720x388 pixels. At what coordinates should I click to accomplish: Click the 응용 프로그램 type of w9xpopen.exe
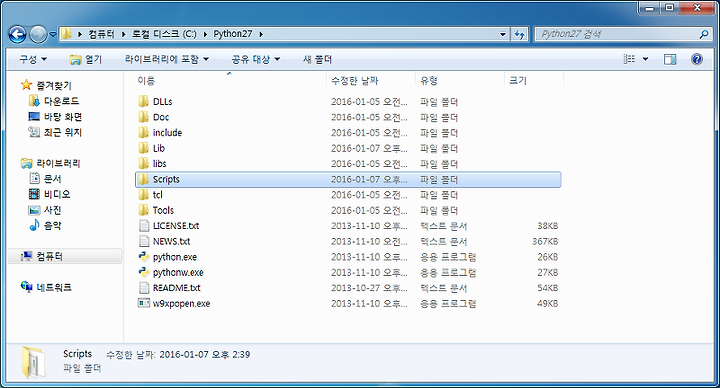coord(448,304)
